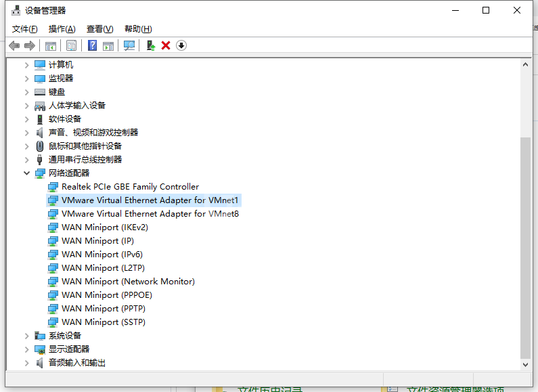Open the 查看(V) menu

click(x=100, y=29)
